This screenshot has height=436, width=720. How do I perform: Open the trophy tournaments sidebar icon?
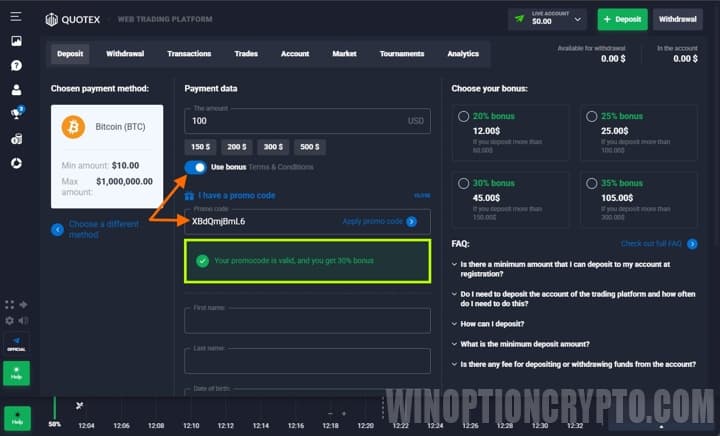(16, 114)
